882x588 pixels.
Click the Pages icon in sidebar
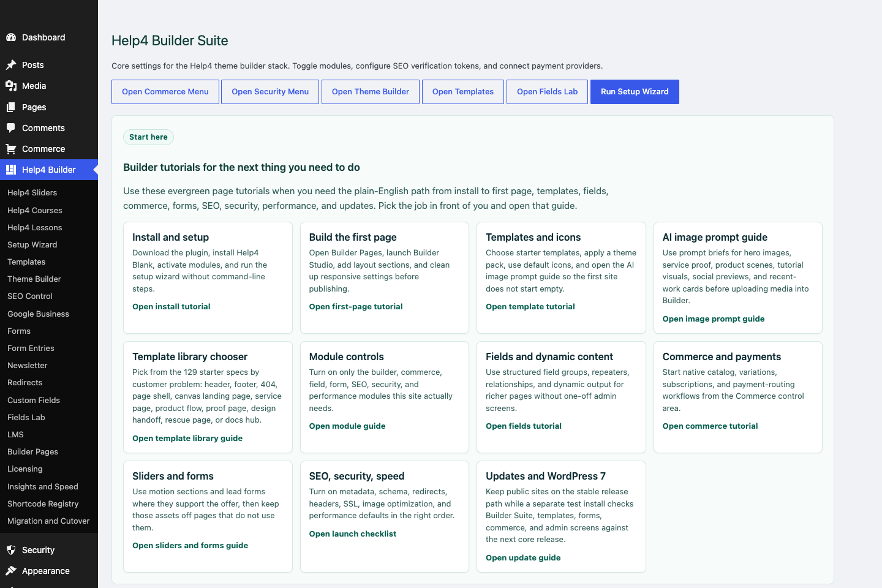click(x=11, y=107)
